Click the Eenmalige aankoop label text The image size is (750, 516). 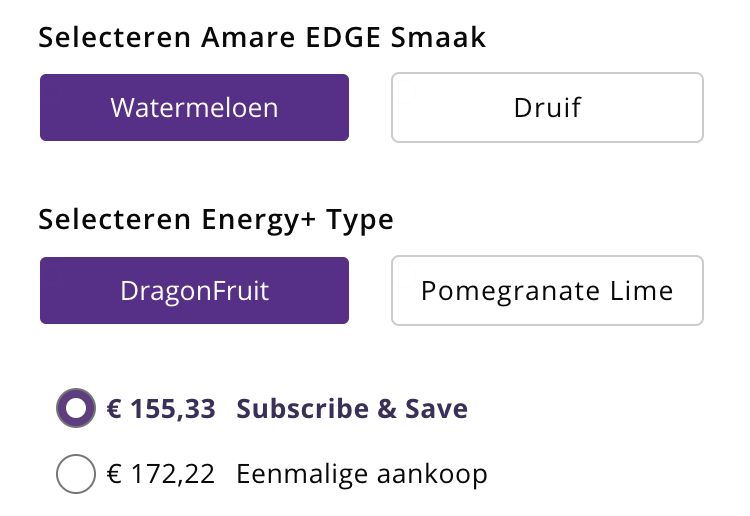tap(362, 473)
